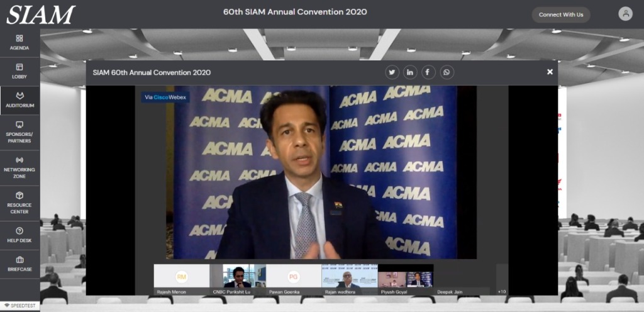Select the Rajesh Menon participant thumbnail
Image resolution: width=644 pixels, height=312 pixels.
pyautogui.click(x=182, y=277)
